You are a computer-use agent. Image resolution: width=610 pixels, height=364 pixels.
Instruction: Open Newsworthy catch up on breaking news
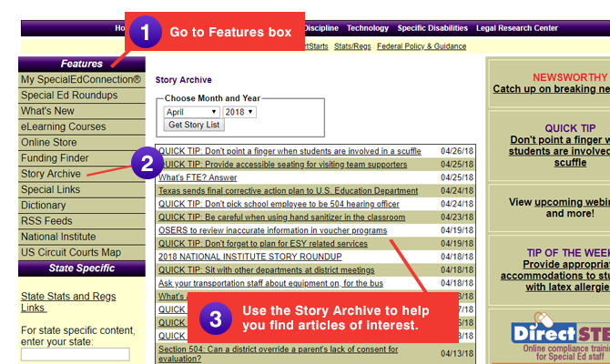tap(551, 89)
